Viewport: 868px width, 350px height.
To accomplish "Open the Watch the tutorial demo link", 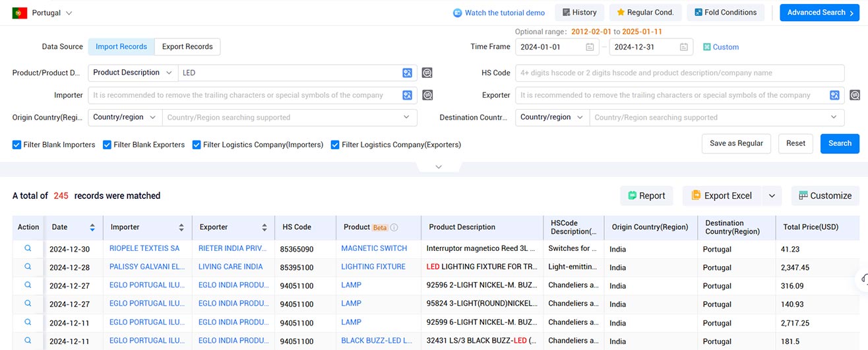I will click(x=499, y=13).
